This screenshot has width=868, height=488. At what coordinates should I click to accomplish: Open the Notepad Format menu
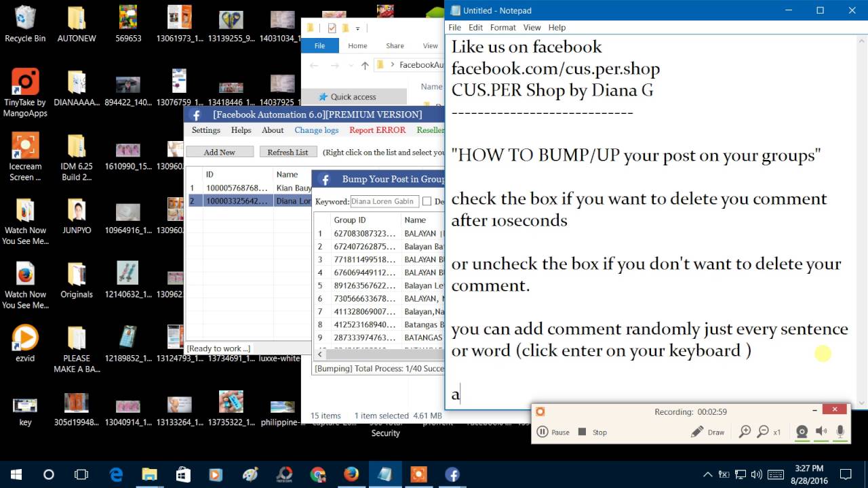point(502,27)
